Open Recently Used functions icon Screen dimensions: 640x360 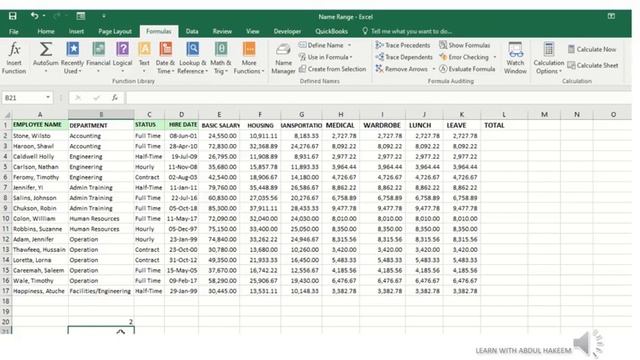click(x=73, y=49)
